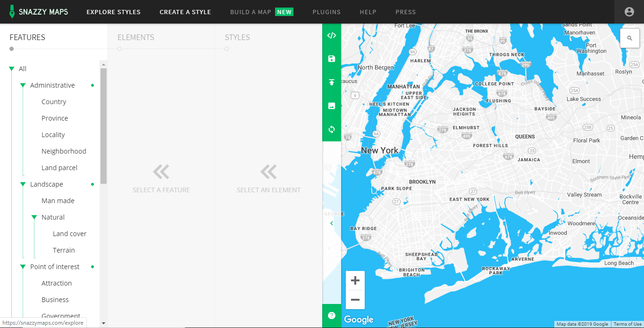Collapse the Natural subgroup
The width and height of the screenshot is (644, 328).
point(34,218)
